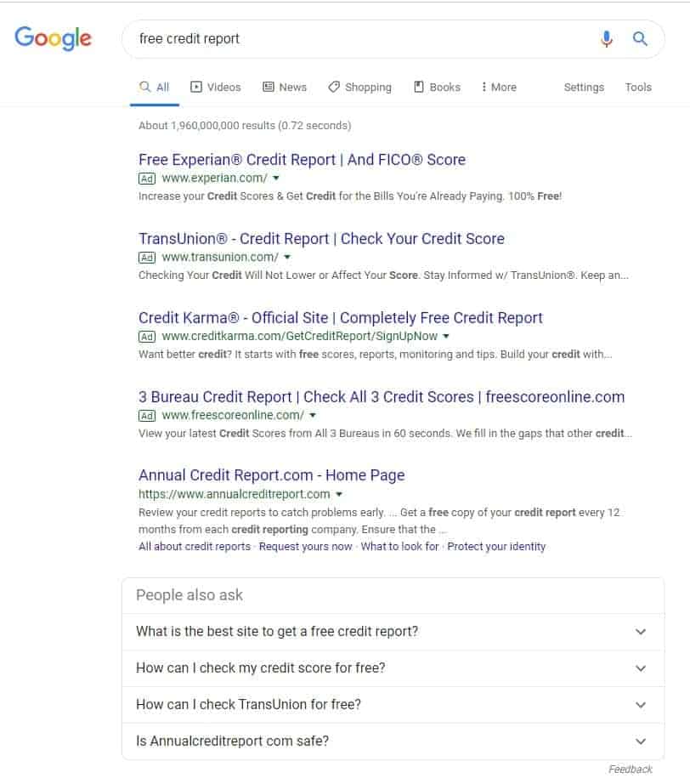Click the www.experian.com/ URL text
The width and height of the screenshot is (690, 784).
[x=214, y=178]
